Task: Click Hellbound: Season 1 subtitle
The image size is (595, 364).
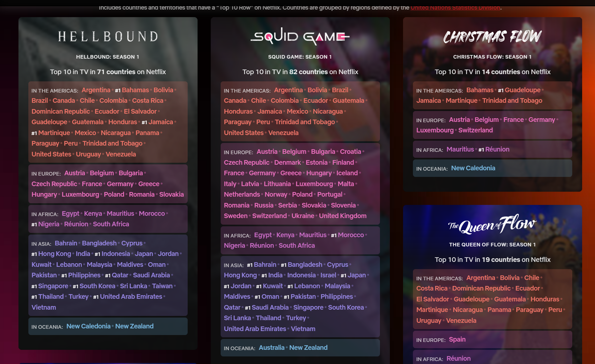Action: [x=108, y=57]
